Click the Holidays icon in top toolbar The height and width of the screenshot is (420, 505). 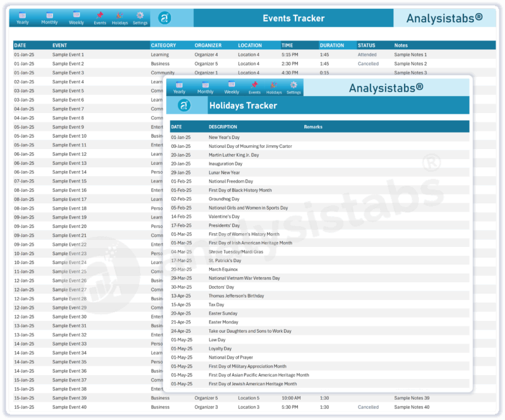120,18
